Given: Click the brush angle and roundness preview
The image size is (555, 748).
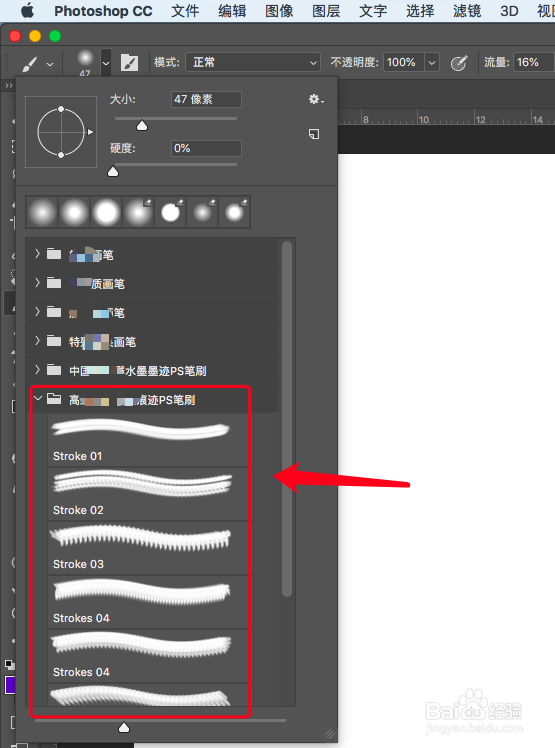Looking at the screenshot, I should click(x=61, y=132).
